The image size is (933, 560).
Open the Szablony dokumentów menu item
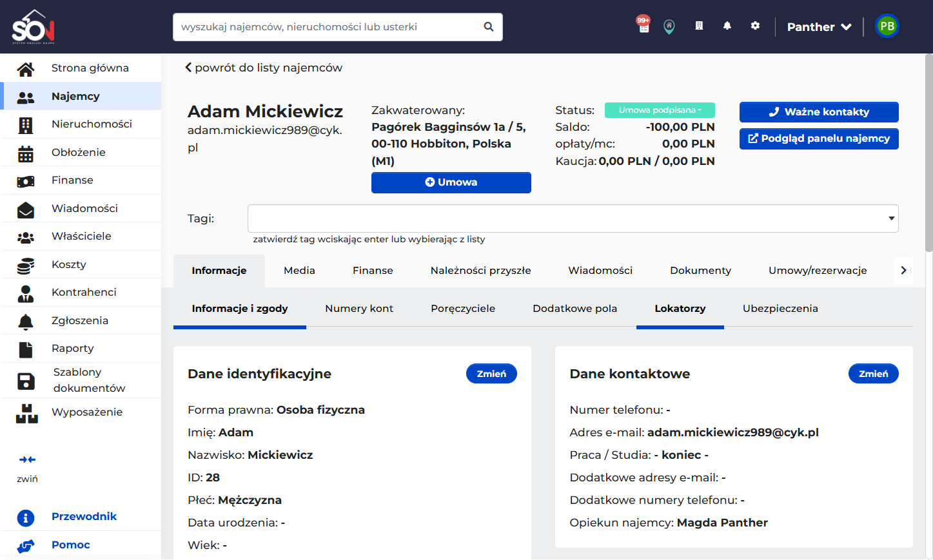tap(81, 380)
